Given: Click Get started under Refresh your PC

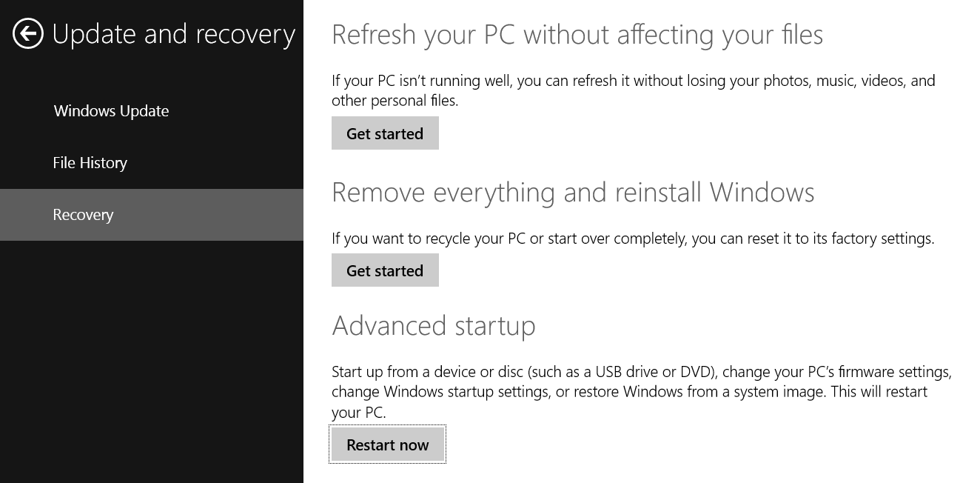Looking at the screenshot, I should 385,133.
